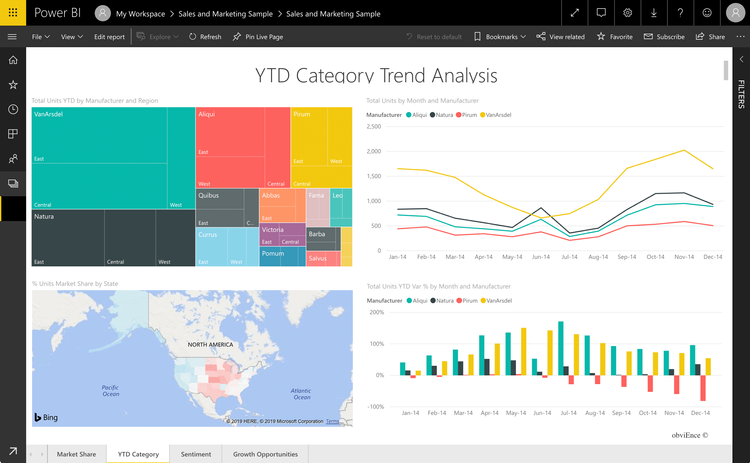Open Recent clock icon in sidebar
Image resolution: width=750 pixels, height=463 pixels.
(x=13, y=110)
